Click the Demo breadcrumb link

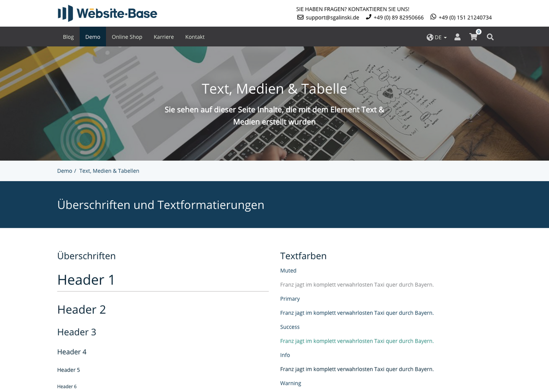tap(65, 171)
